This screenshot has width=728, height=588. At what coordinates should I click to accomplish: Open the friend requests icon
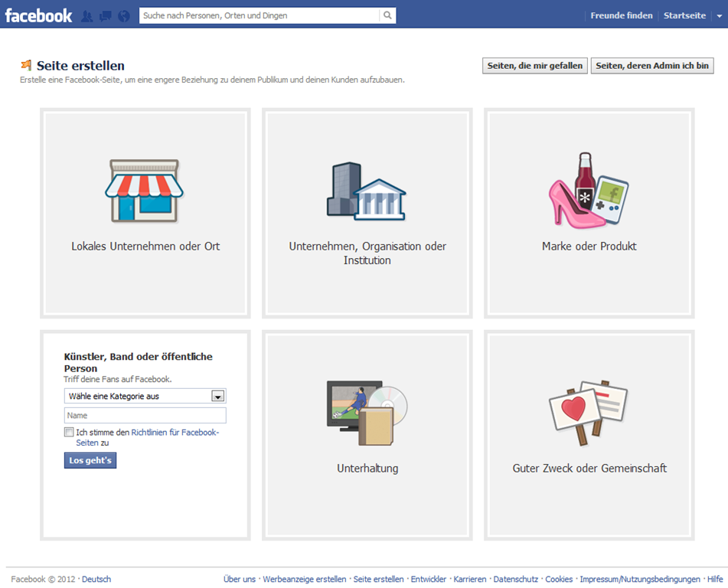pos(87,16)
